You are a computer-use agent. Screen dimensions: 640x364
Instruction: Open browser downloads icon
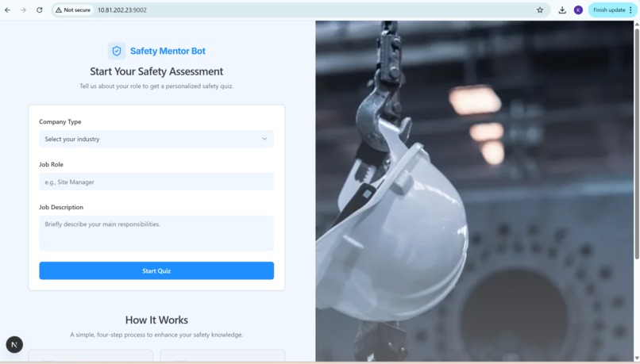point(562,10)
